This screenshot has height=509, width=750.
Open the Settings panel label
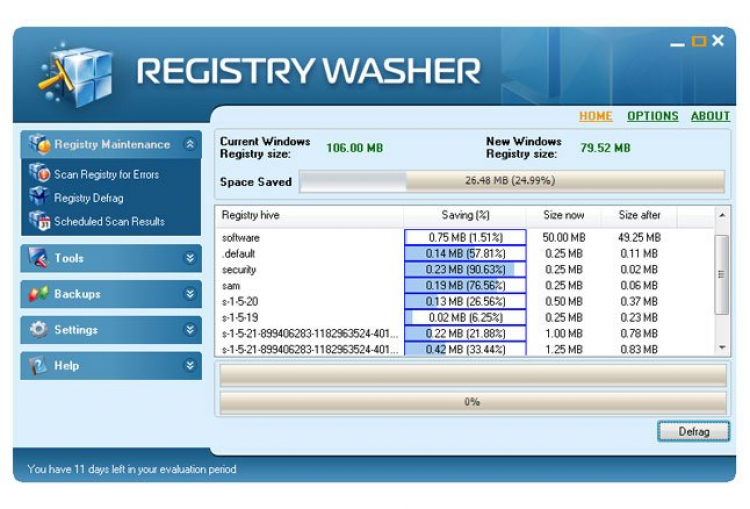[76, 330]
